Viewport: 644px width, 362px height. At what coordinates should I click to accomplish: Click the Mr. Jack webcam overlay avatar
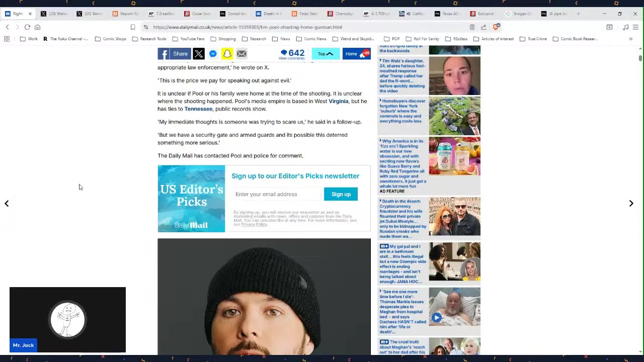pos(67,319)
